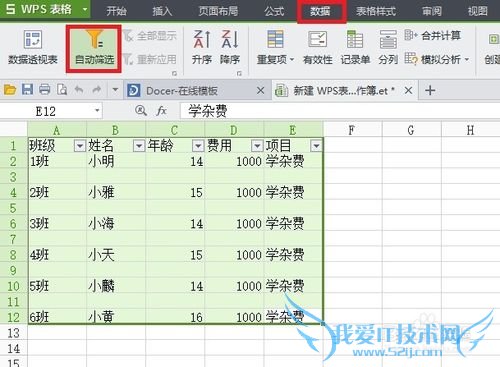Screen dimensions: 500x367
Task: Open the 年龄 filter dropdown
Action: 198,146
